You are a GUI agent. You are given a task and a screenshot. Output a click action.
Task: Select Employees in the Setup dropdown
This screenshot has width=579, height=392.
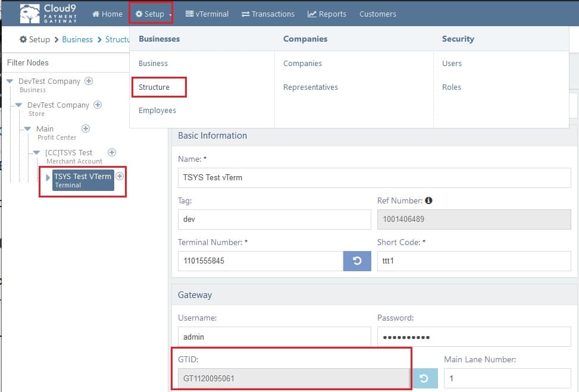pos(157,111)
